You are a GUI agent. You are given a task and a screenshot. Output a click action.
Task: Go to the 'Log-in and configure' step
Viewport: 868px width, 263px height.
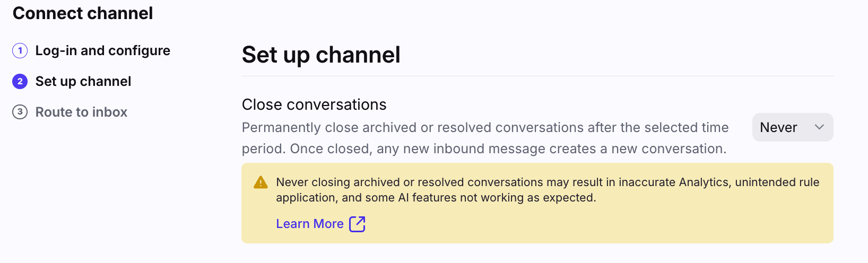click(102, 51)
